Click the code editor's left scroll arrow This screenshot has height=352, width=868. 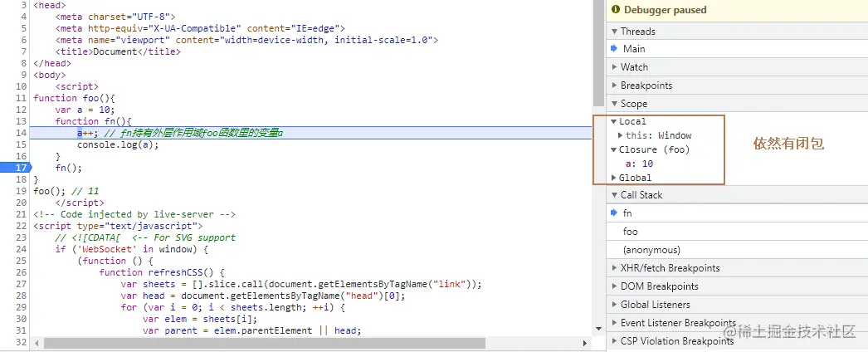click(36, 343)
